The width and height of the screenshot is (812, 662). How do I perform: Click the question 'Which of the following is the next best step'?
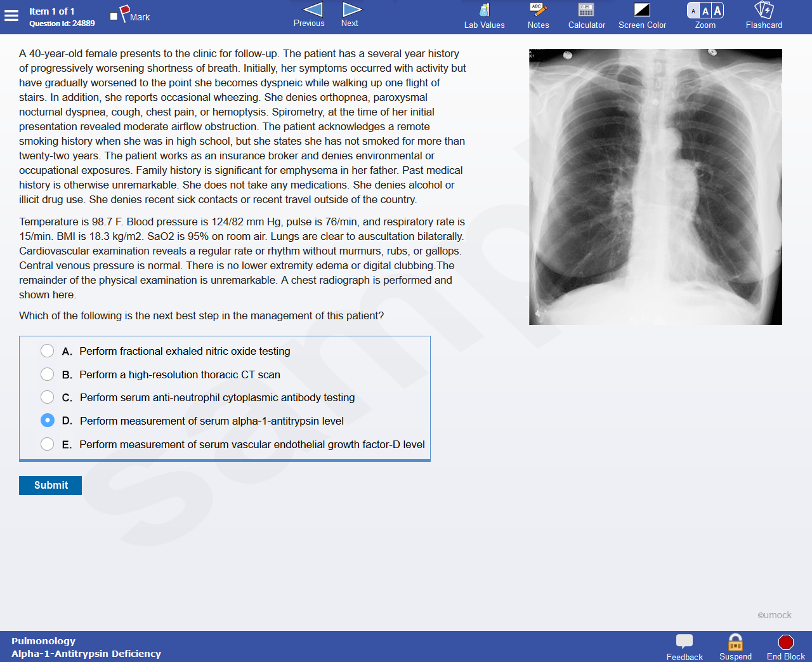point(201,316)
